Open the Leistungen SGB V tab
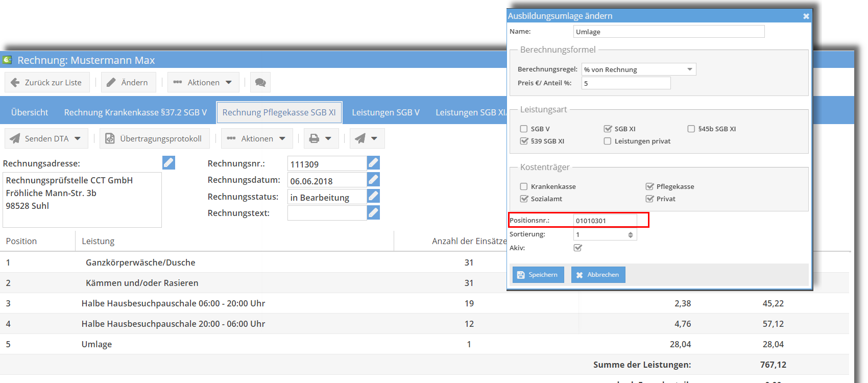 pos(385,112)
